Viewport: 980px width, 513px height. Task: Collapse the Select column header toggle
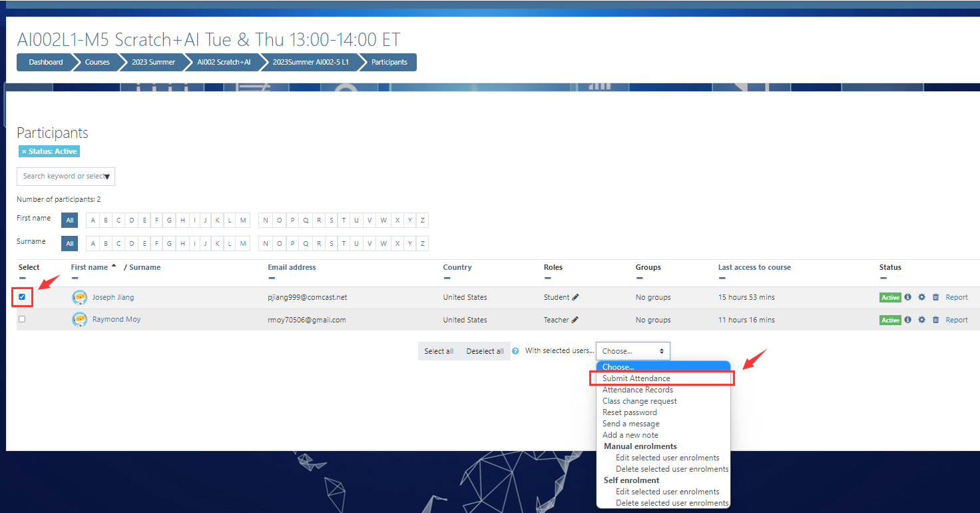(x=23, y=278)
